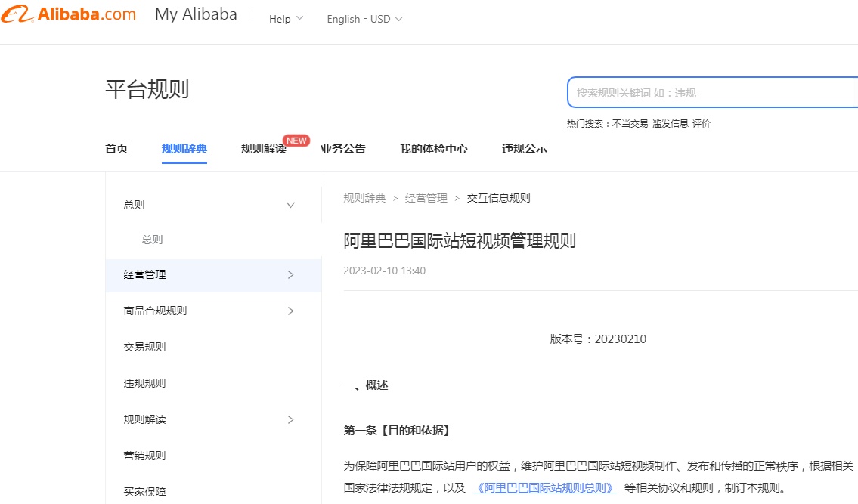Click the rule keyword search field

click(710, 92)
